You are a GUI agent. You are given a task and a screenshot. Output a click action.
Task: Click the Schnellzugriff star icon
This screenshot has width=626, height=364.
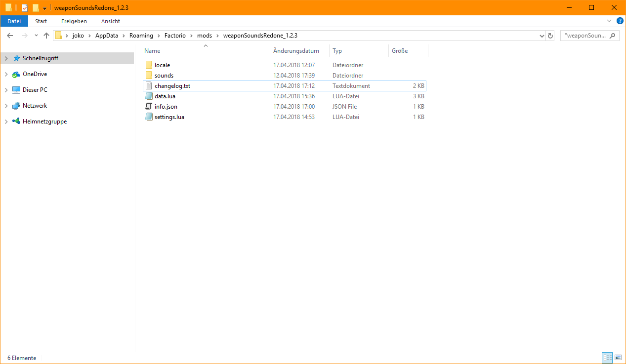(x=16, y=58)
